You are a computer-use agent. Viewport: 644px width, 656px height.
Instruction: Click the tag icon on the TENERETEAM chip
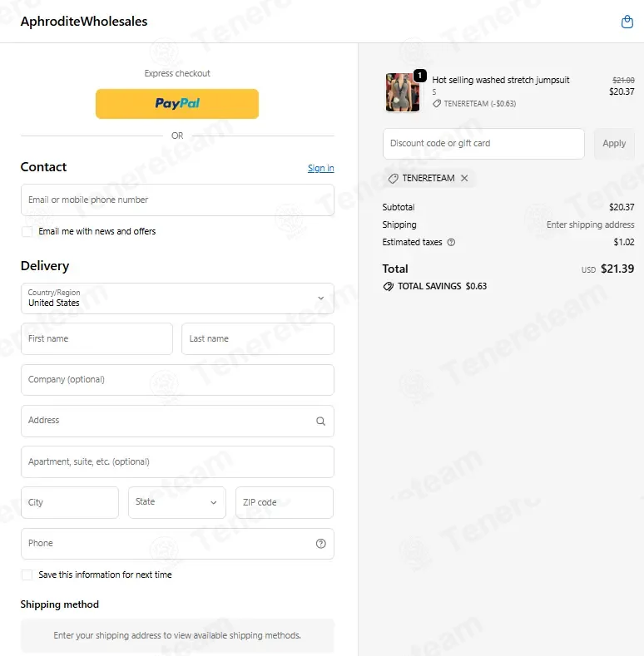pyautogui.click(x=393, y=179)
